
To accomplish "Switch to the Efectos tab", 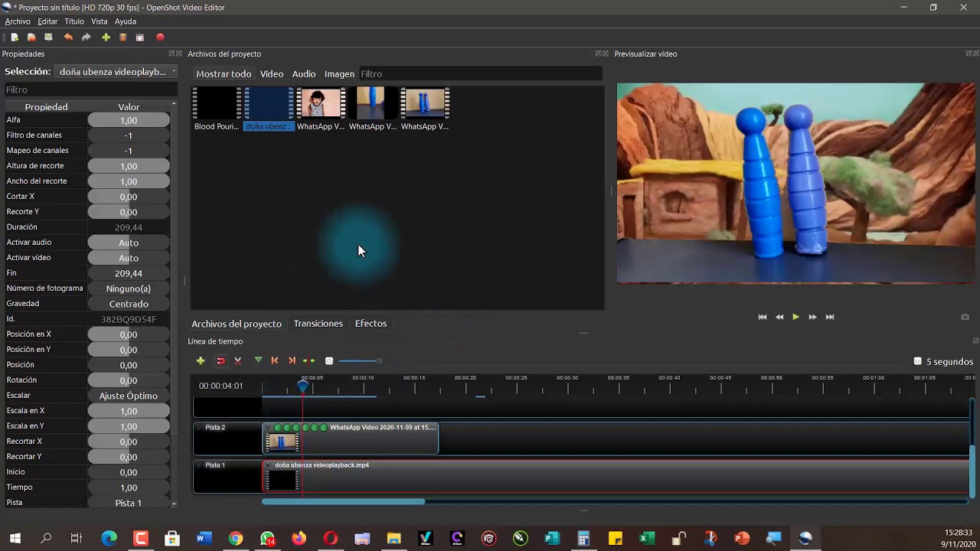I will click(x=371, y=324).
